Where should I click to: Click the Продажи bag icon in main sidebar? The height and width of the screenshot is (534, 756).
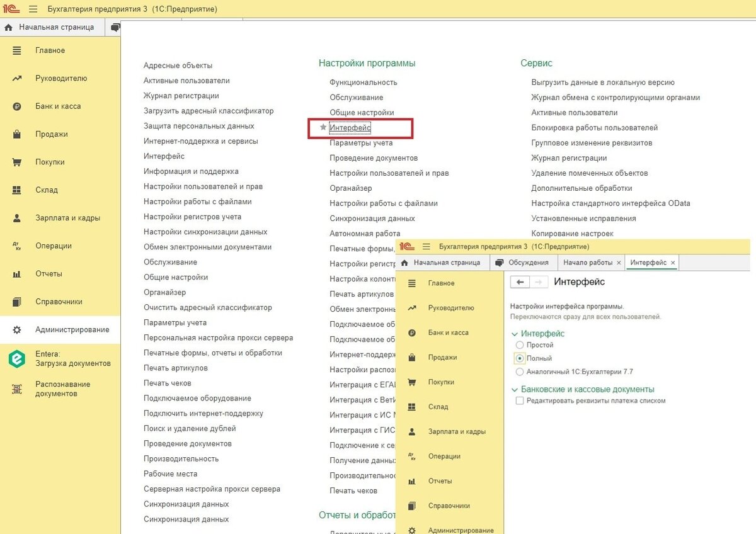point(17,134)
